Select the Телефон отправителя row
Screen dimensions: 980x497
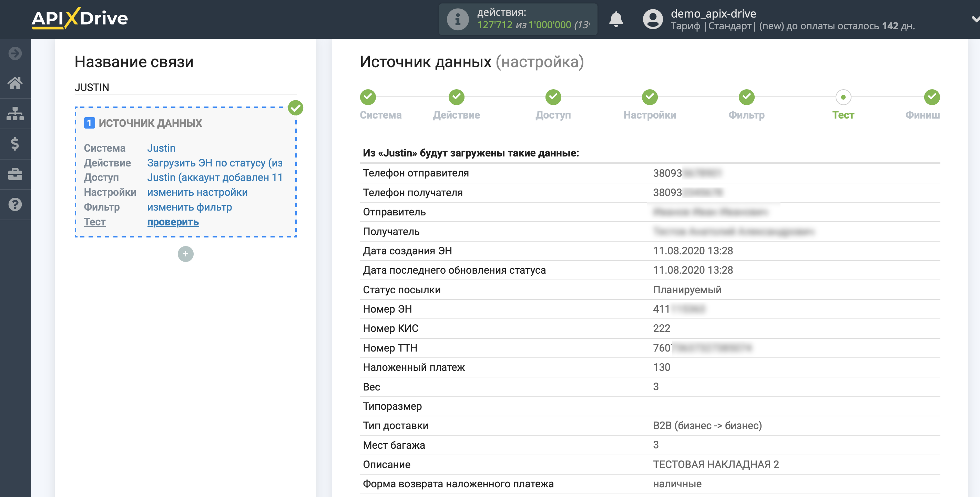point(650,173)
